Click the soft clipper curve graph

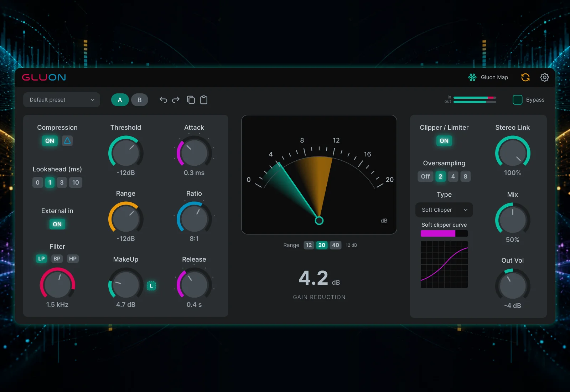(x=444, y=264)
